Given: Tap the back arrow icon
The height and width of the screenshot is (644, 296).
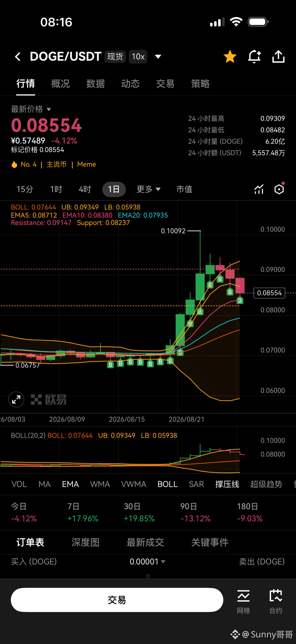Looking at the screenshot, I should coord(18,57).
